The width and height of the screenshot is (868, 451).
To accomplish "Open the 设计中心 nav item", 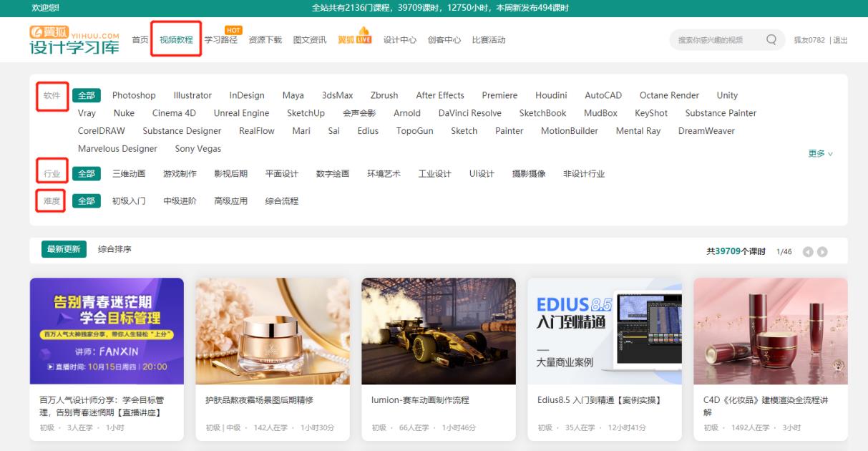I will [x=400, y=40].
